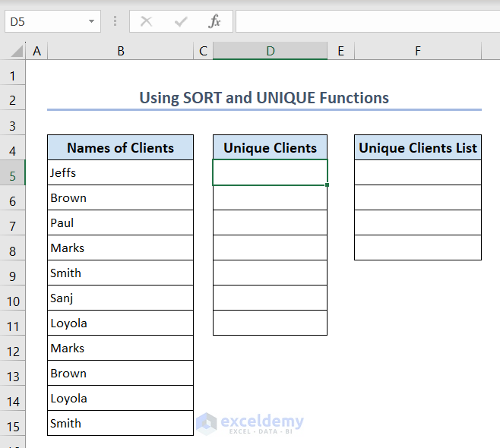500x448 pixels.
Task: Click the Names of Clients header cell
Action: click(120, 148)
